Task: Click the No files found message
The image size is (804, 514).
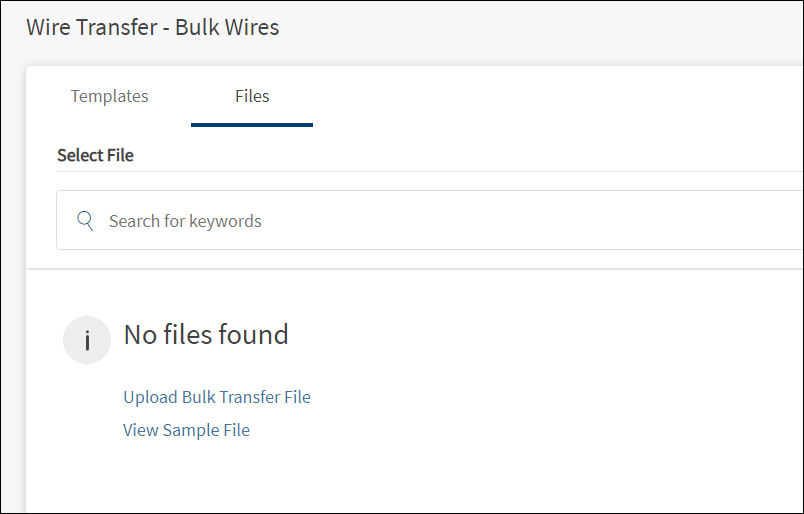Action: pyautogui.click(x=206, y=334)
